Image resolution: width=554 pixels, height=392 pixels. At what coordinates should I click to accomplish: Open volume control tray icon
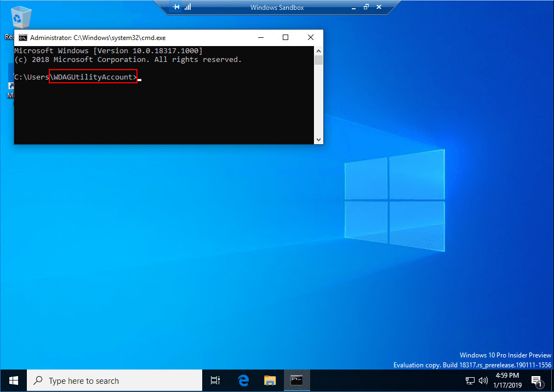pyautogui.click(x=483, y=380)
